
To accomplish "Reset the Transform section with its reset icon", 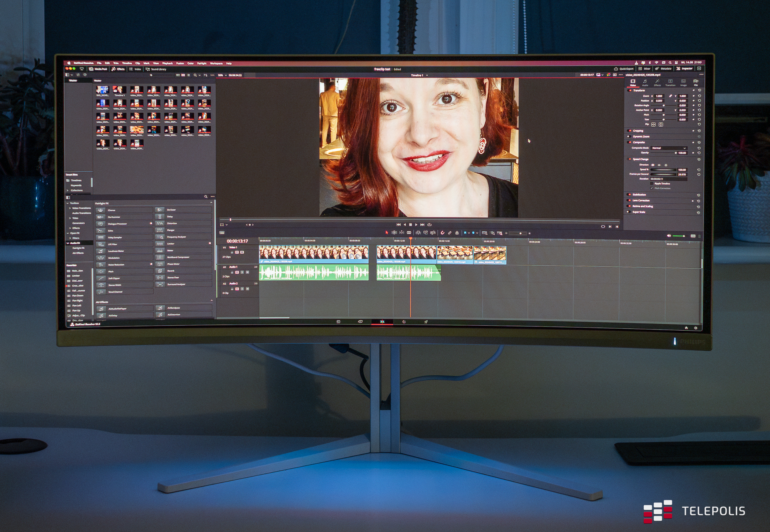I will tap(699, 90).
